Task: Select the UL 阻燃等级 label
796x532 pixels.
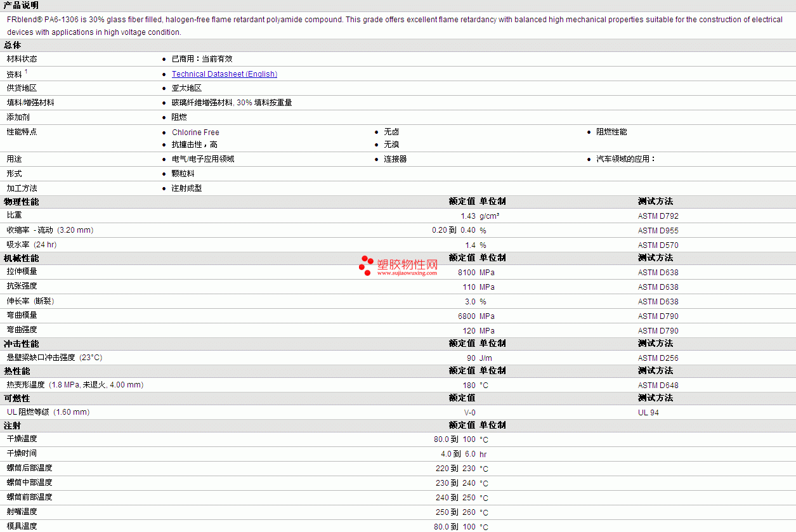Action: pos(48,412)
